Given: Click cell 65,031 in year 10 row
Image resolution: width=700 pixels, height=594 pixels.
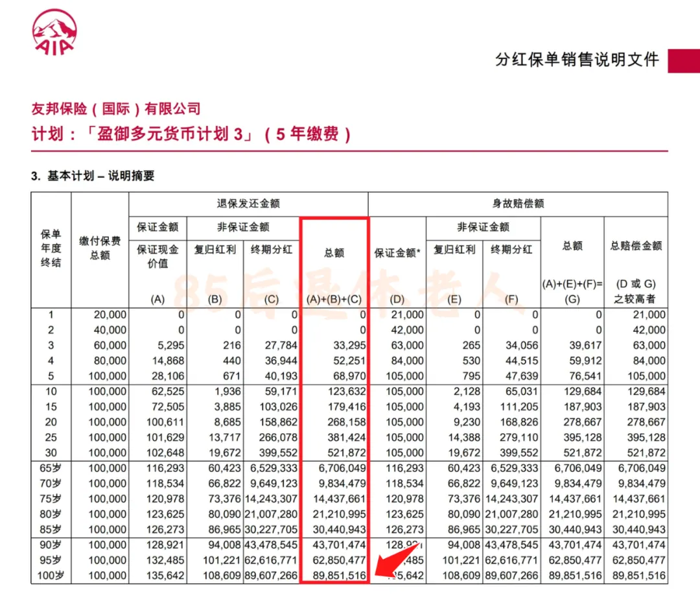Looking at the screenshot, I should 522,391.
